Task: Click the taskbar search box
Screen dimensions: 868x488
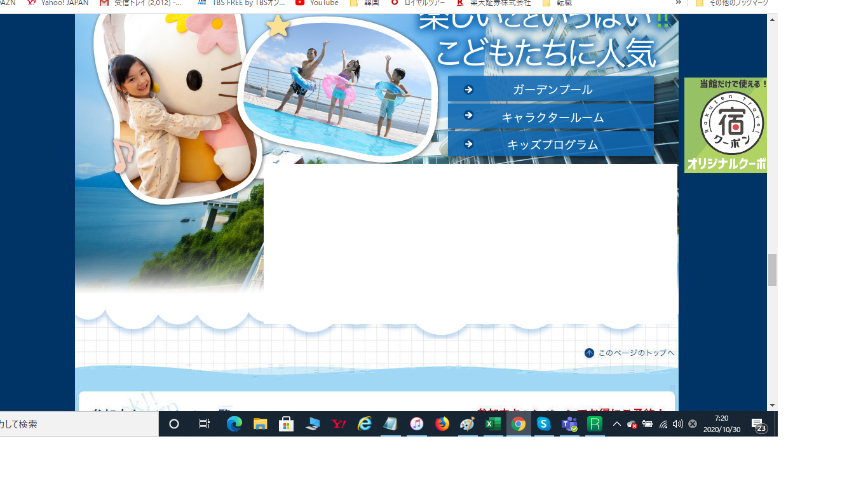Action: 79,424
